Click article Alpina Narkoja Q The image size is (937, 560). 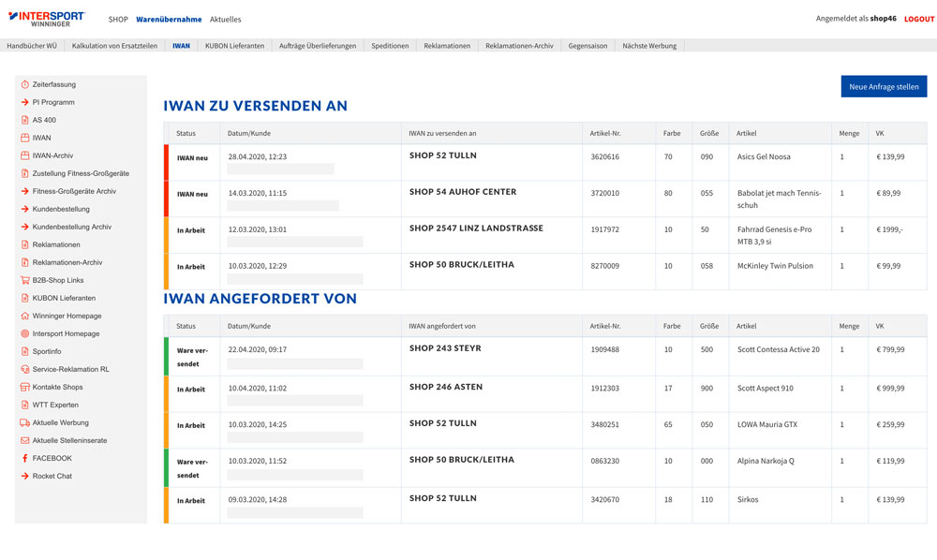(766, 461)
